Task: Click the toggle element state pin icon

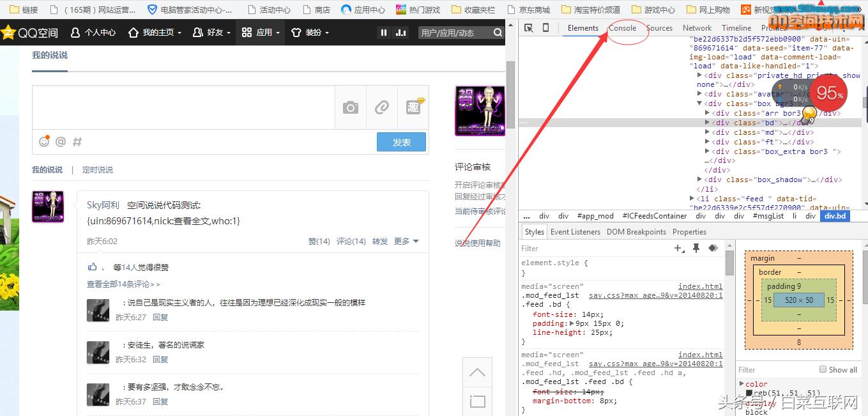Action: [696, 248]
